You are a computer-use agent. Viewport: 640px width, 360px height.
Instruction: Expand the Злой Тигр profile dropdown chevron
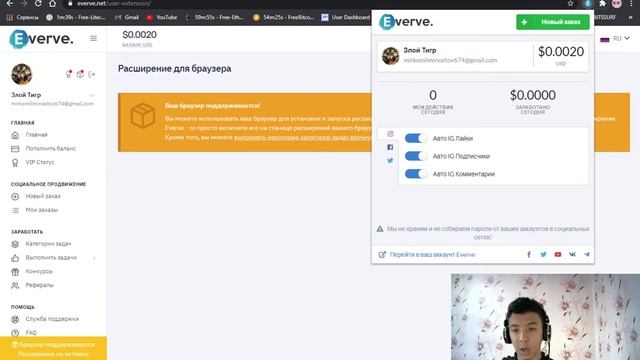pos(92,96)
